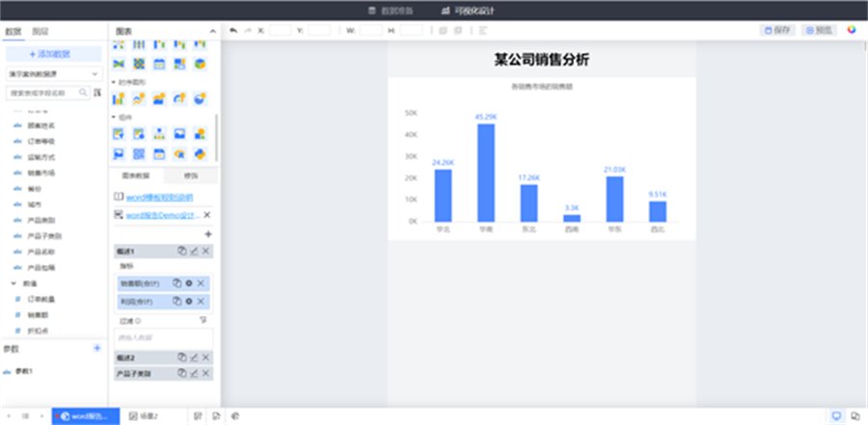Select the crossing-ribbon sankey chart icon

pyautogui.click(x=119, y=65)
